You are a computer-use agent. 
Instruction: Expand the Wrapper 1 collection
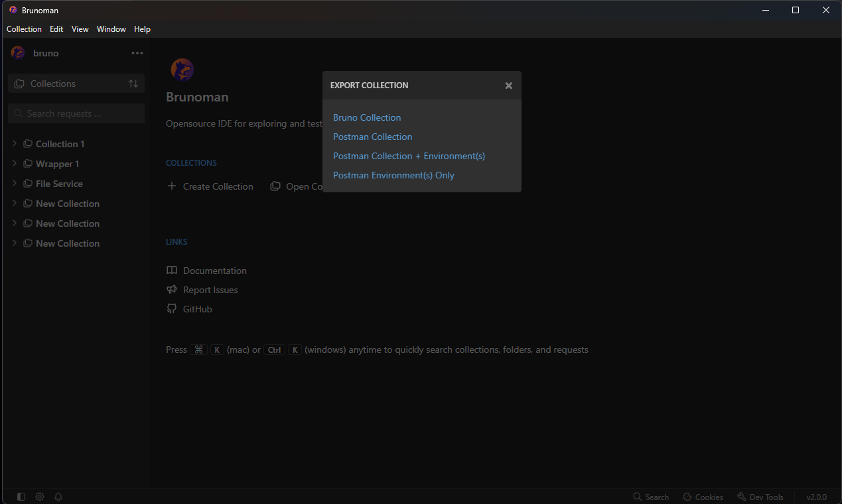click(14, 163)
